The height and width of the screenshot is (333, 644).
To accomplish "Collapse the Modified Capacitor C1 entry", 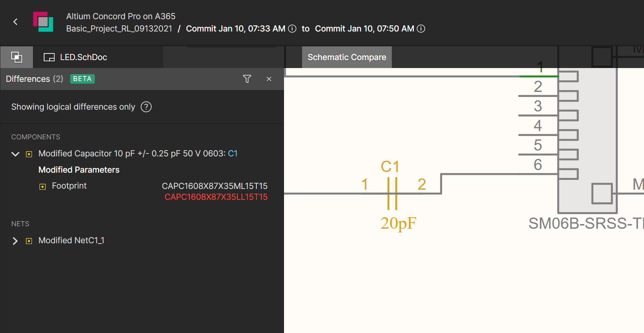I will 15,154.
